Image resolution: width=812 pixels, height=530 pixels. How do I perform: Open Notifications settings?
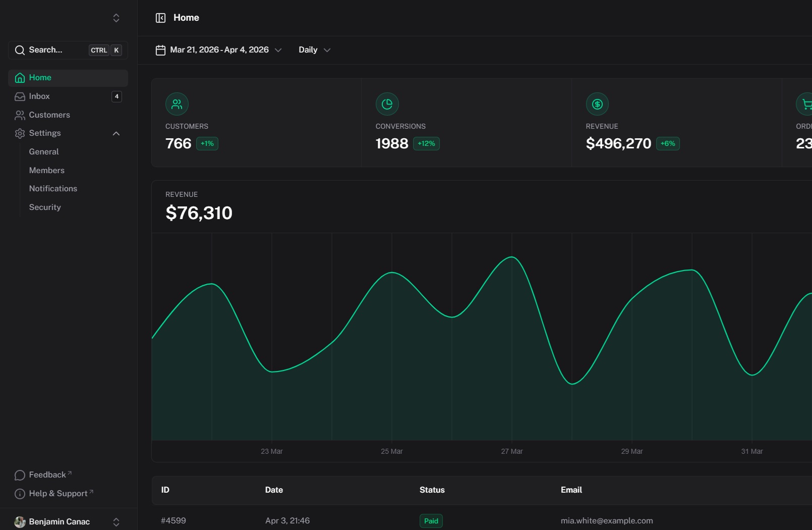coord(53,189)
